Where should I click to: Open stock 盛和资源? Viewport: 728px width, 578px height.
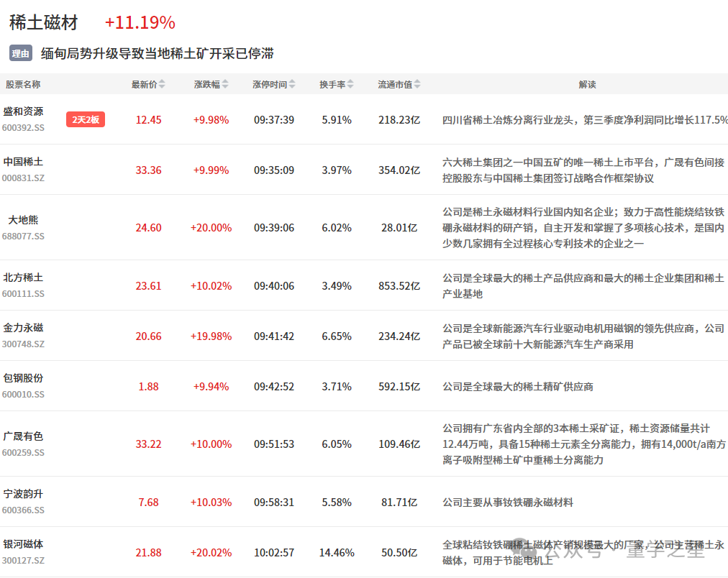(x=23, y=111)
